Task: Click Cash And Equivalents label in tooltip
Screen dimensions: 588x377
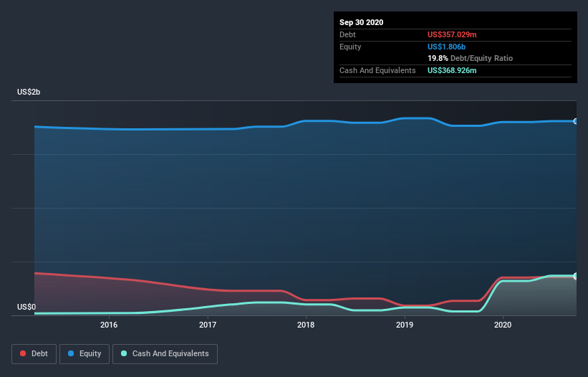Action: [377, 70]
